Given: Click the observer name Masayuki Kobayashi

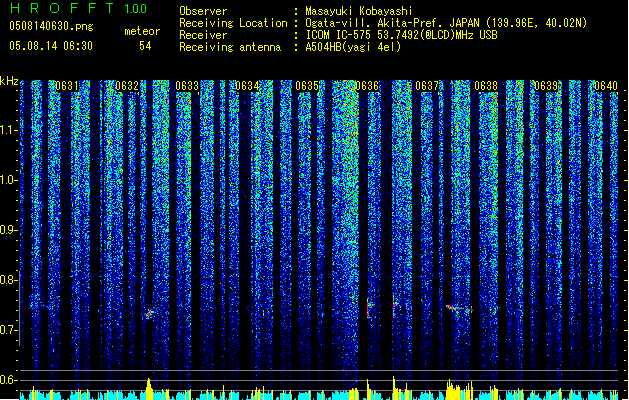Looking at the screenshot, I should tap(359, 11).
